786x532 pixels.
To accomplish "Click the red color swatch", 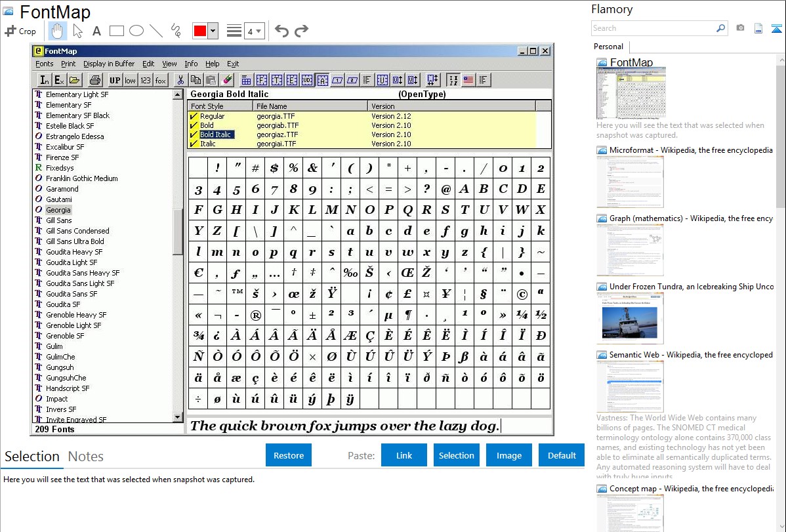I will pos(199,31).
